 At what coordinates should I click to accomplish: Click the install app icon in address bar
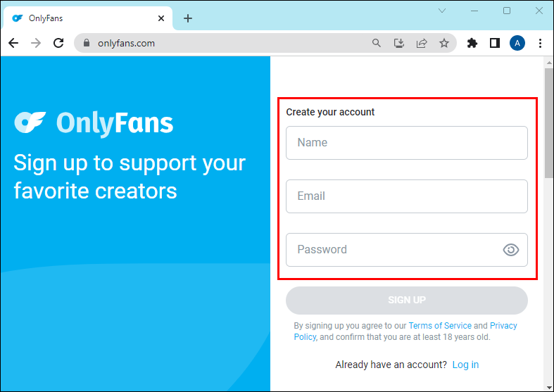pyautogui.click(x=399, y=43)
